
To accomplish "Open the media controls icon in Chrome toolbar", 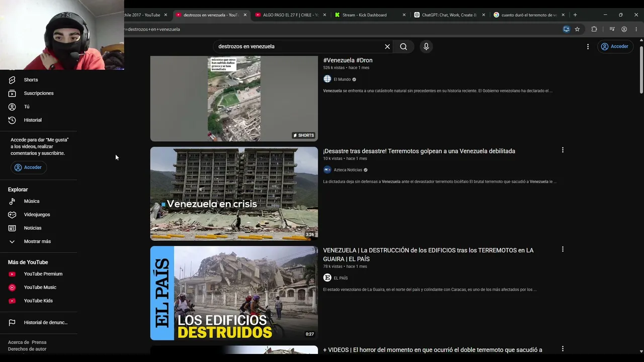I will (612, 29).
